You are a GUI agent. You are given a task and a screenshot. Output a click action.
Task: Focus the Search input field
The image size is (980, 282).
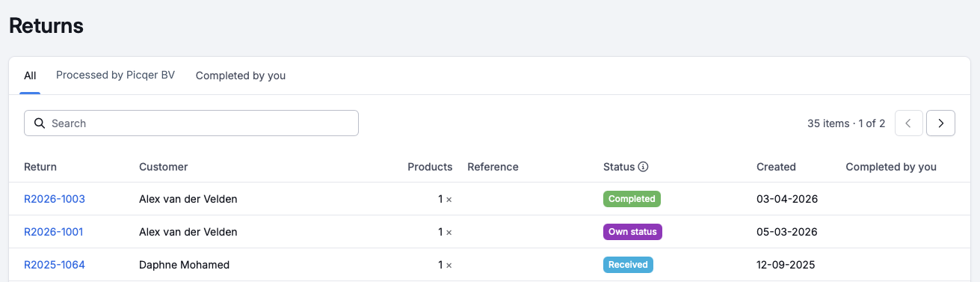191,123
